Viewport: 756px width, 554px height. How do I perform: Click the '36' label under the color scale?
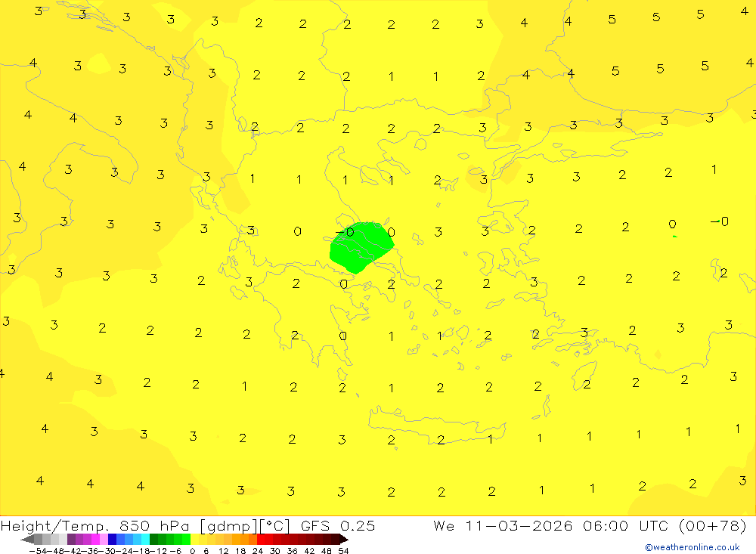click(292, 551)
